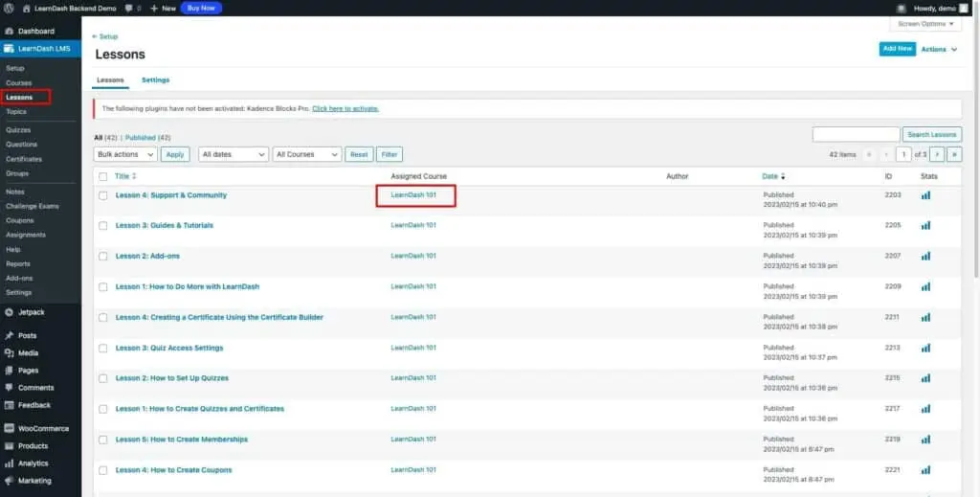The image size is (980, 497).
Task: Select the Lessons tab
Action: click(110, 80)
